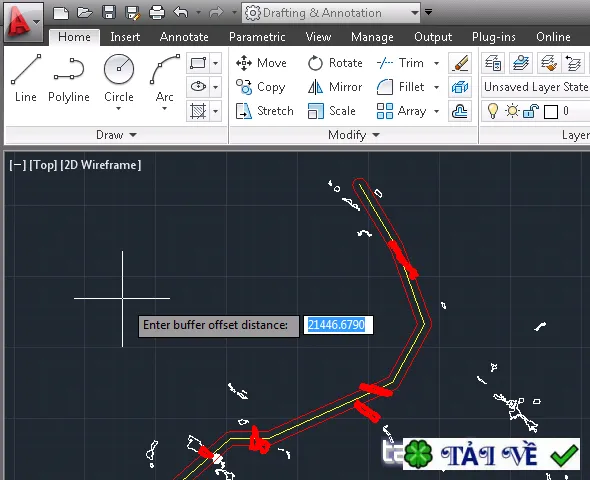
Task: Expand the Draw panel
Action: click(116, 135)
